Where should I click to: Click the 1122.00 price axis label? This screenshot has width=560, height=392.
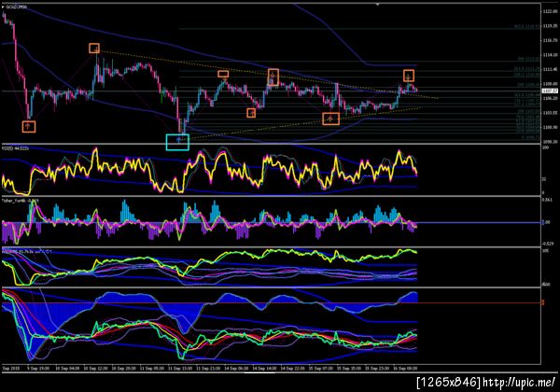550,11
